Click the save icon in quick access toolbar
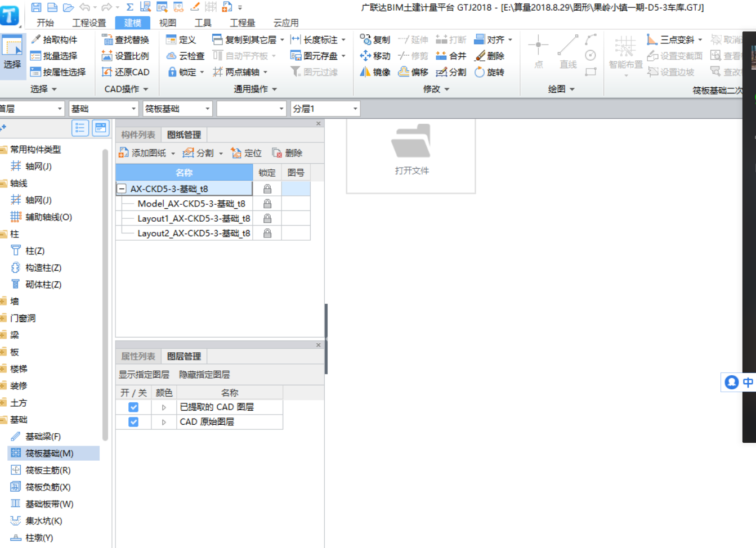 36,7
